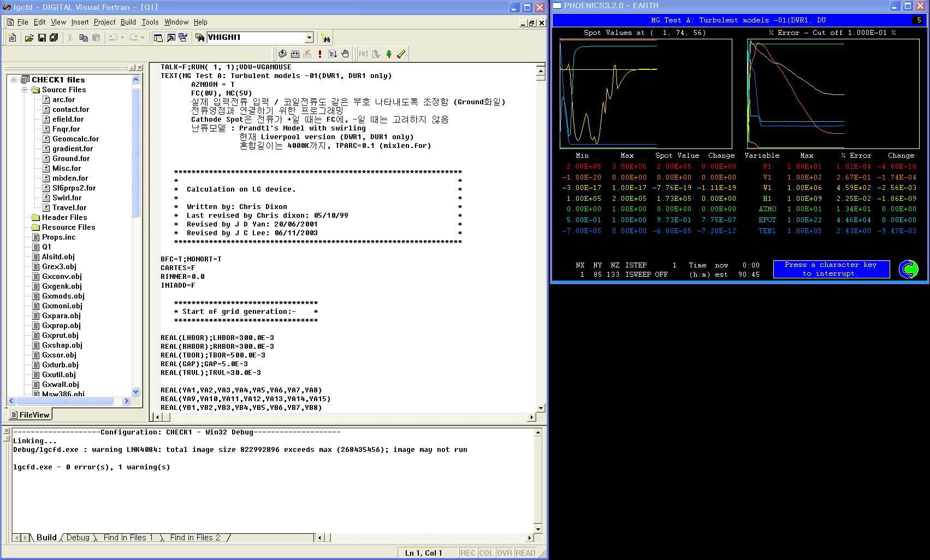Open the Edit menu
The height and width of the screenshot is (560, 930).
39,22
